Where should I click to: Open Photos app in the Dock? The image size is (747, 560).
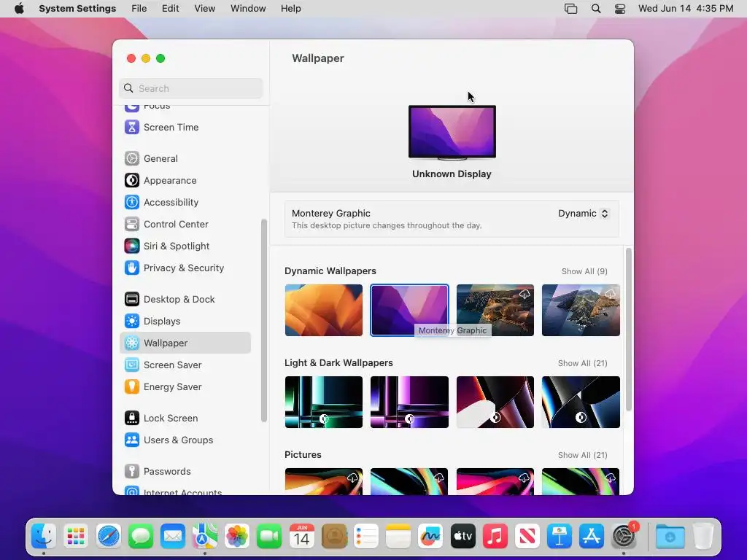[x=237, y=536]
